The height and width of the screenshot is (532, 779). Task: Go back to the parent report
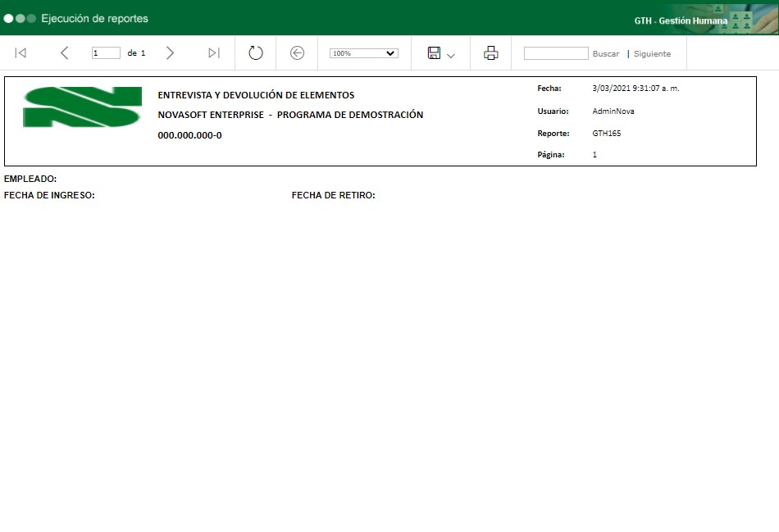[x=296, y=52]
